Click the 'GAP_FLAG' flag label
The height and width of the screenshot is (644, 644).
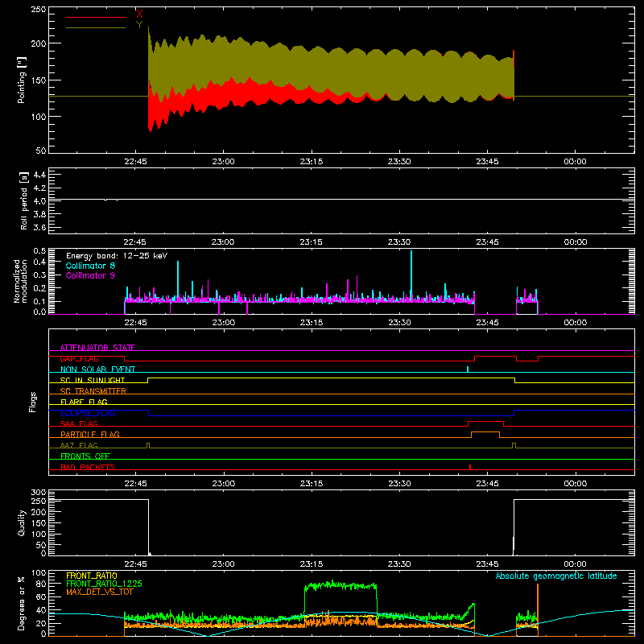[79, 358]
